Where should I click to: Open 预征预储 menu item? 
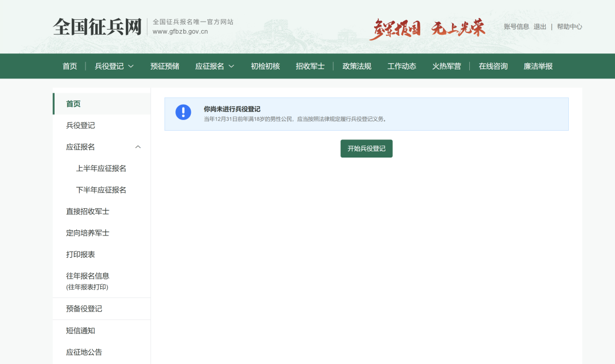coord(165,66)
